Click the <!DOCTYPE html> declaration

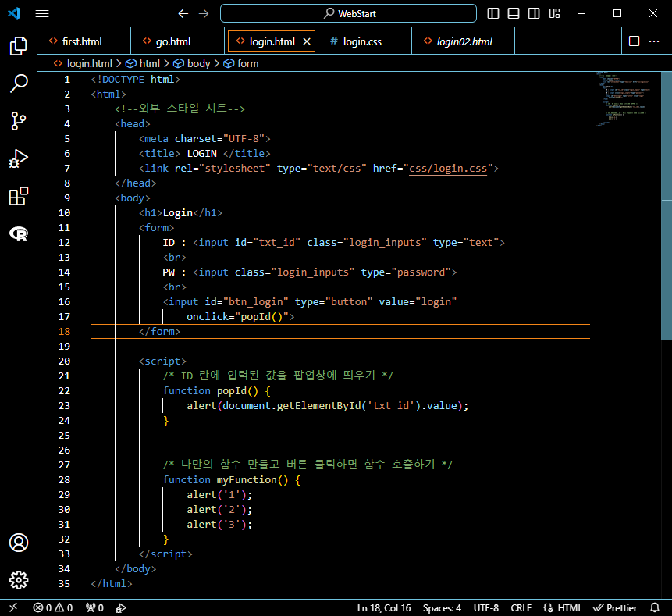(136, 80)
